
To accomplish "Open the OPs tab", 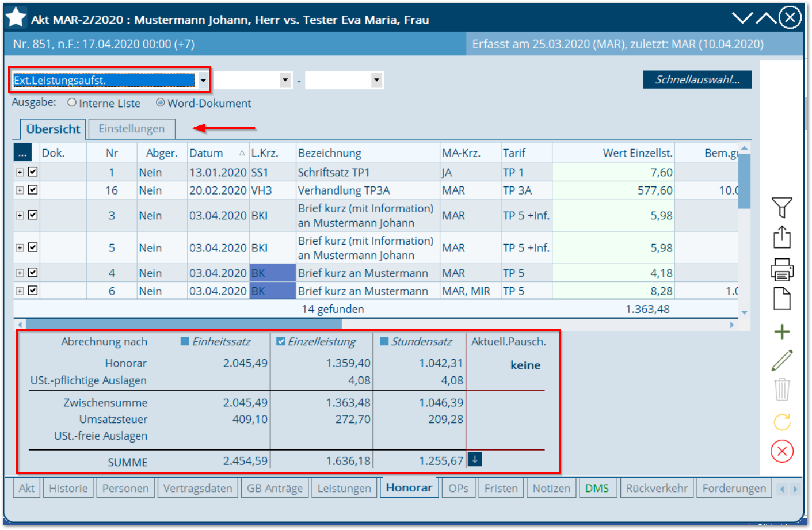I will coord(458,488).
